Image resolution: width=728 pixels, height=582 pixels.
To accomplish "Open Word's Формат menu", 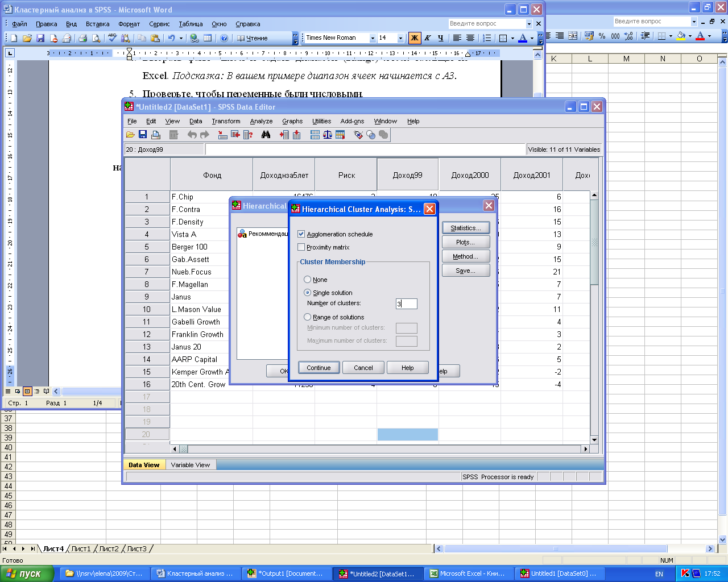I will coord(129,24).
